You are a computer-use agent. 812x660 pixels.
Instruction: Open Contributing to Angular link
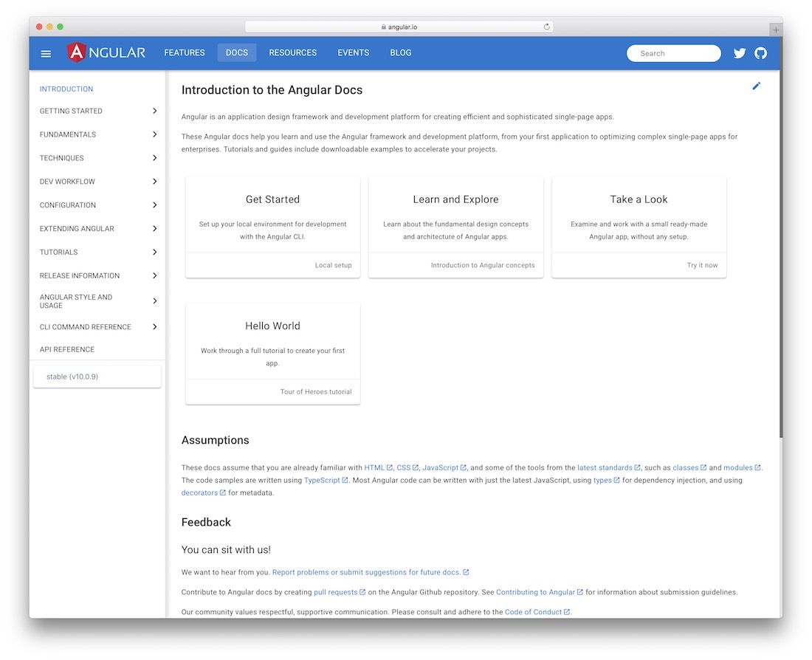[535, 592]
